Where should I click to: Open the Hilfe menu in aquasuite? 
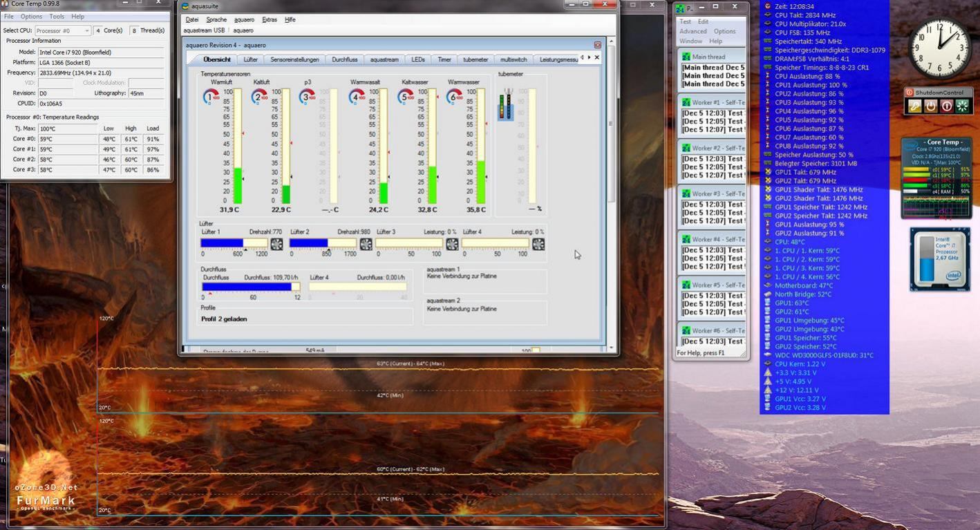(x=290, y=19)
